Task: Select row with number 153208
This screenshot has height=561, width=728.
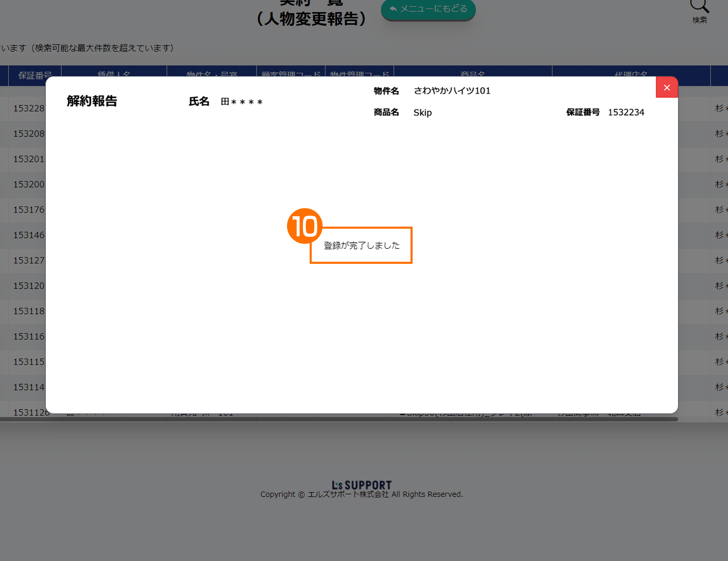Action: pos(29,134)
